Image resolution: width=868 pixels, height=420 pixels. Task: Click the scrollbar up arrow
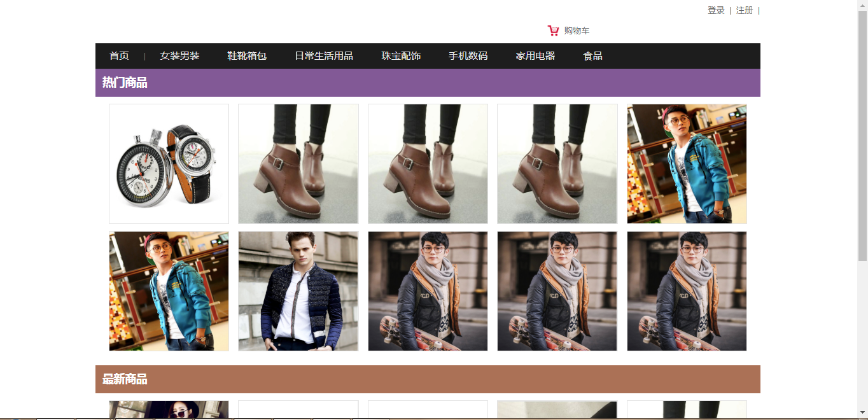point(862,5)
